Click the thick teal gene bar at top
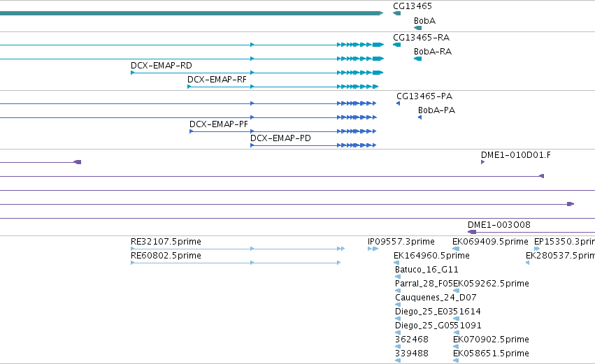 pyautogui.click(x=192, y=13)
